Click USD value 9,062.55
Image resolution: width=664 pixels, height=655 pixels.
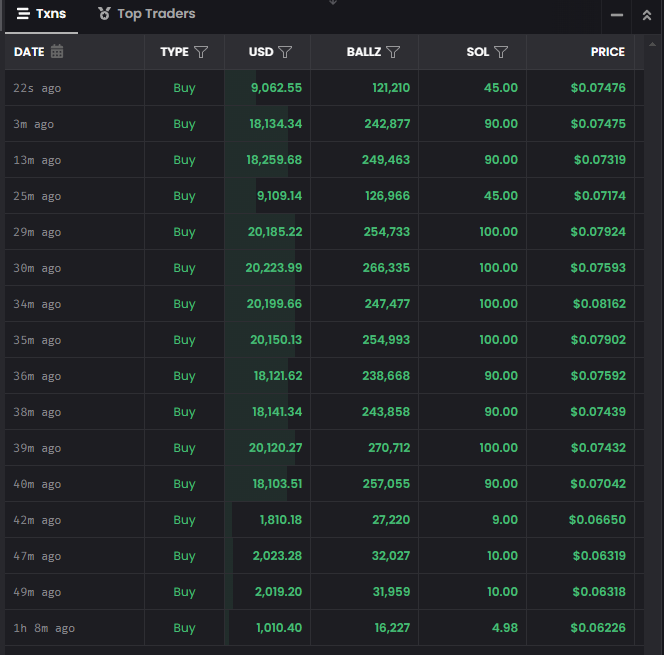point(277,88)
